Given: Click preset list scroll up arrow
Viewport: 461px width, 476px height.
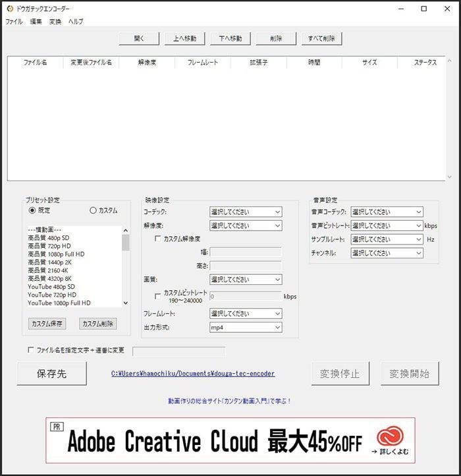Looking at the screenshot, I should point(126,230).
